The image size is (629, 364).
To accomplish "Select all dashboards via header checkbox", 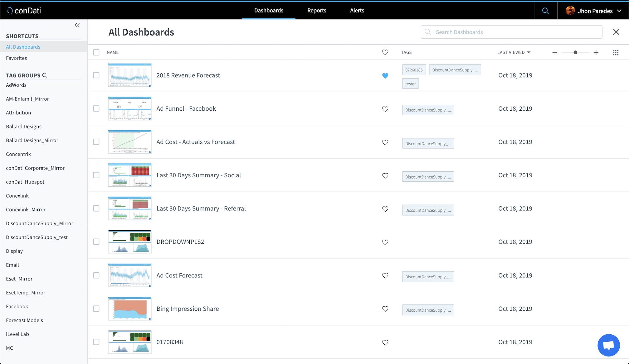I will point(96,52).
